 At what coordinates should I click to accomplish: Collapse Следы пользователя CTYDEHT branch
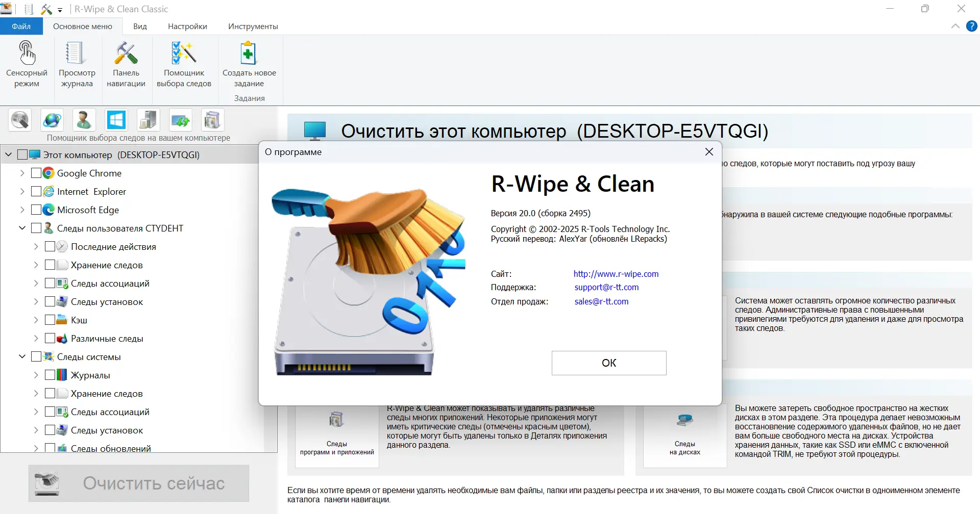coord(22,227)
